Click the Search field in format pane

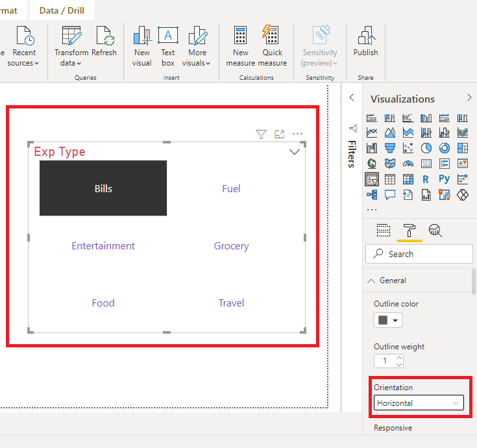coord(419,254)
